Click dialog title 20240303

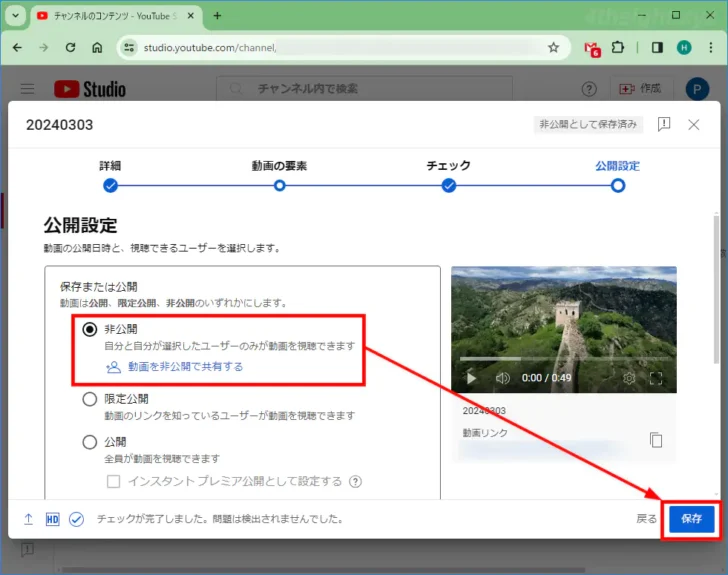(x=59, y=124)
